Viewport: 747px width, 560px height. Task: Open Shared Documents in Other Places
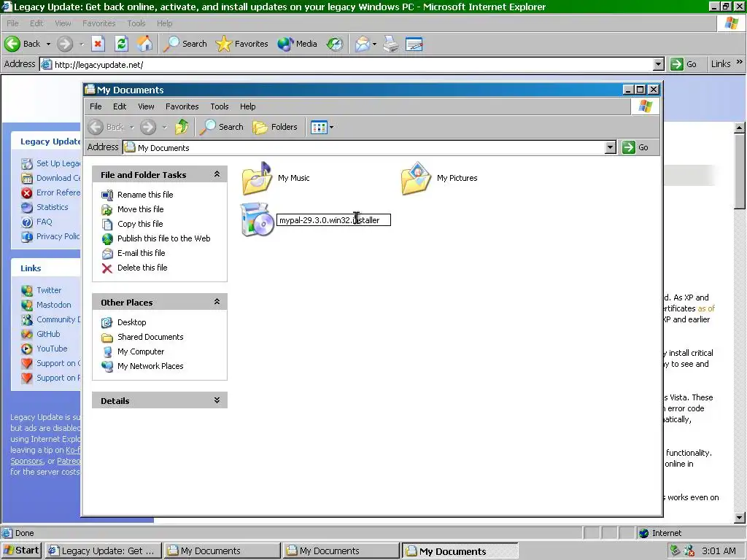point(150,337)
